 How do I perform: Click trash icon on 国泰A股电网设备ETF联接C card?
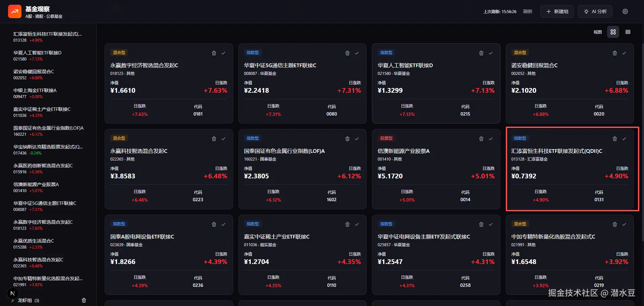pyautogui.click(x=214, y=224)
